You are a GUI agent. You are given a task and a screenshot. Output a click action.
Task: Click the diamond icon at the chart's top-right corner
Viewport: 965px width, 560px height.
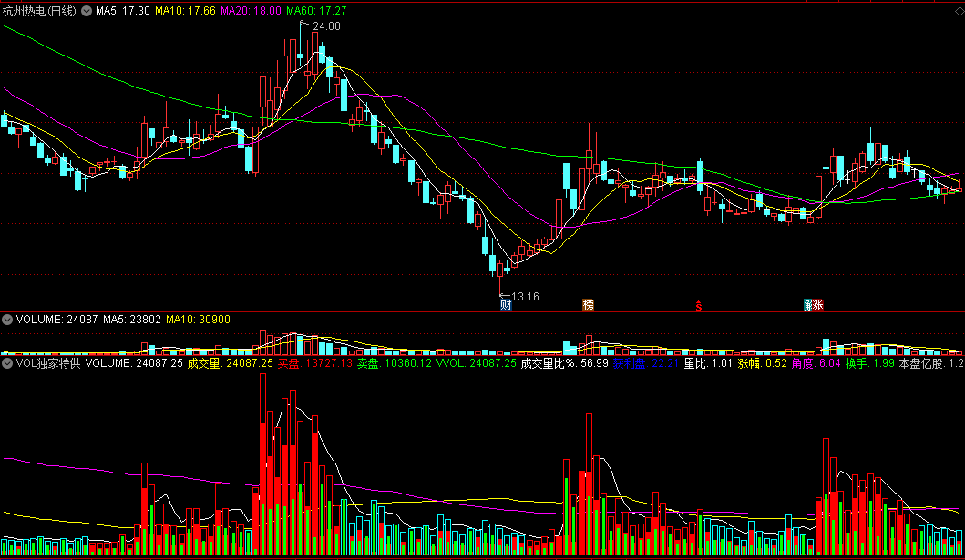[x=960, y=11]
